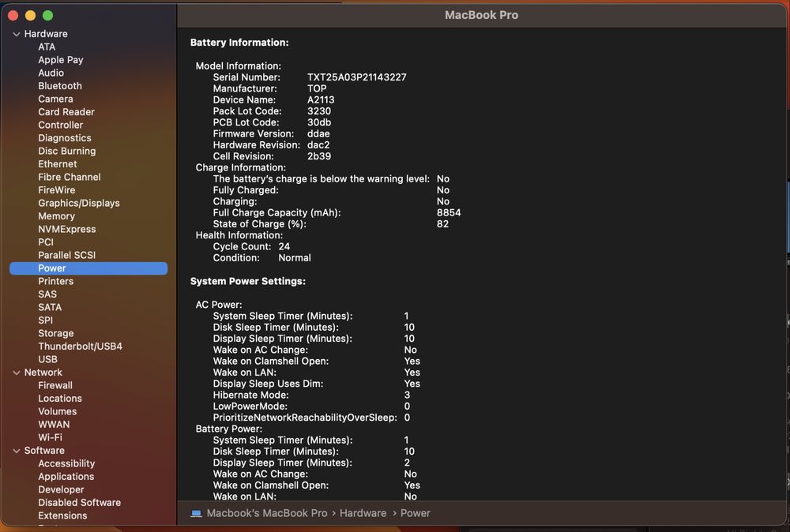
Task: Click Power in the path bar
Action: pyautogui.click(x=416, y=513)
